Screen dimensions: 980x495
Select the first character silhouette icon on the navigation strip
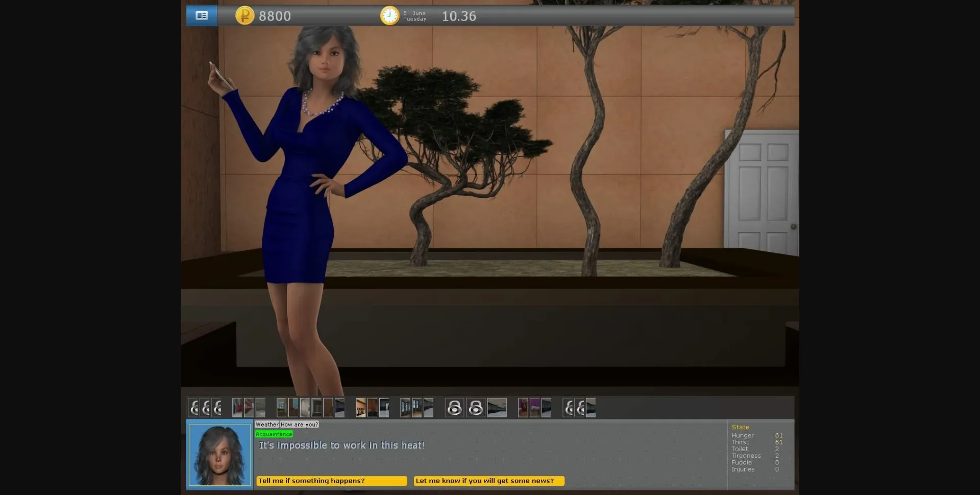(x=193, y=408)
